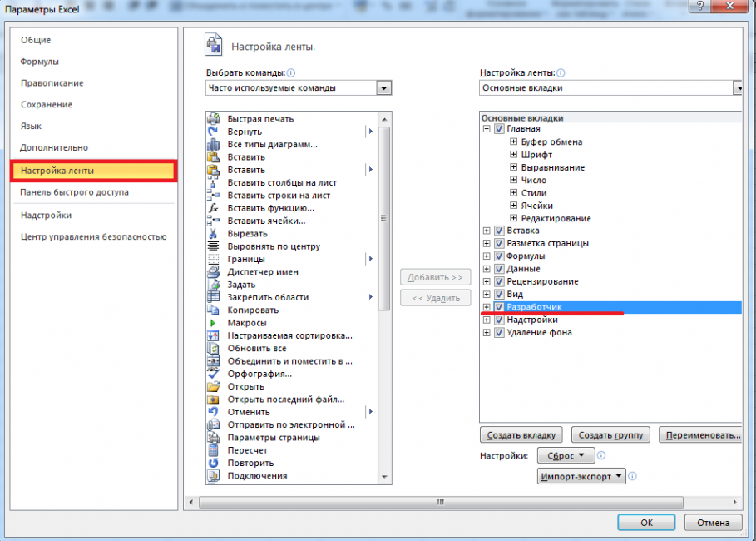Expand the 'Разработчик' tree node
756x541 pixels.
(x=487, y=307)
